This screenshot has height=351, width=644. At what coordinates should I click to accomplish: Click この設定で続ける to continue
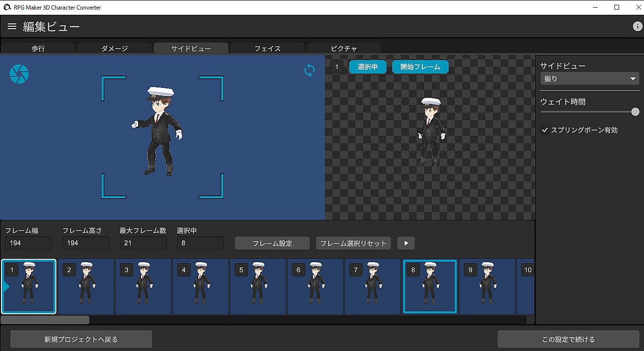coord(568,340)
